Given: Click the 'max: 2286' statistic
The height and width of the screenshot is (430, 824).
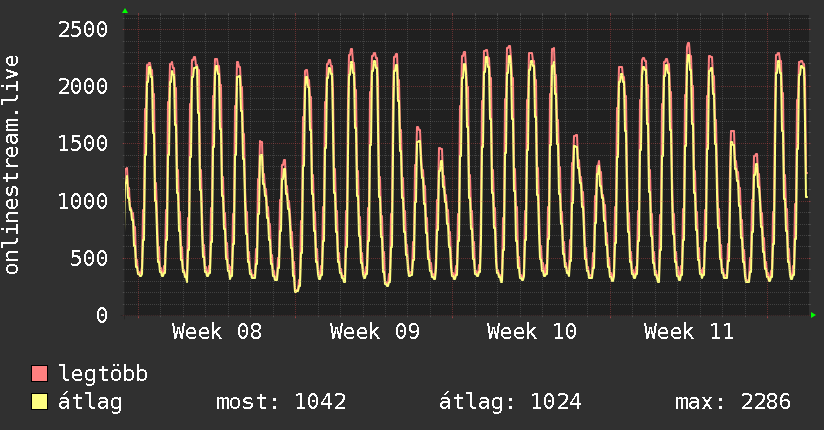Looking at the screenshot, I should point(733,402).
